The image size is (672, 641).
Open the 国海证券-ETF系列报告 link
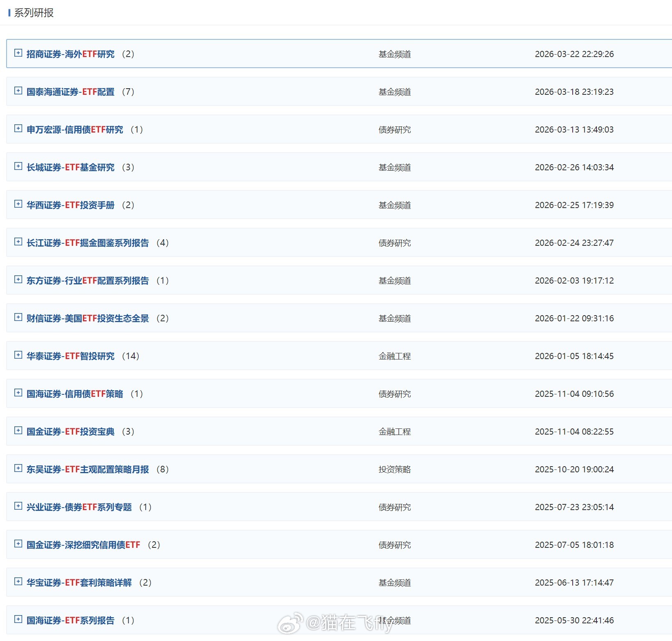pyautogui.click(x=71, y=620)
